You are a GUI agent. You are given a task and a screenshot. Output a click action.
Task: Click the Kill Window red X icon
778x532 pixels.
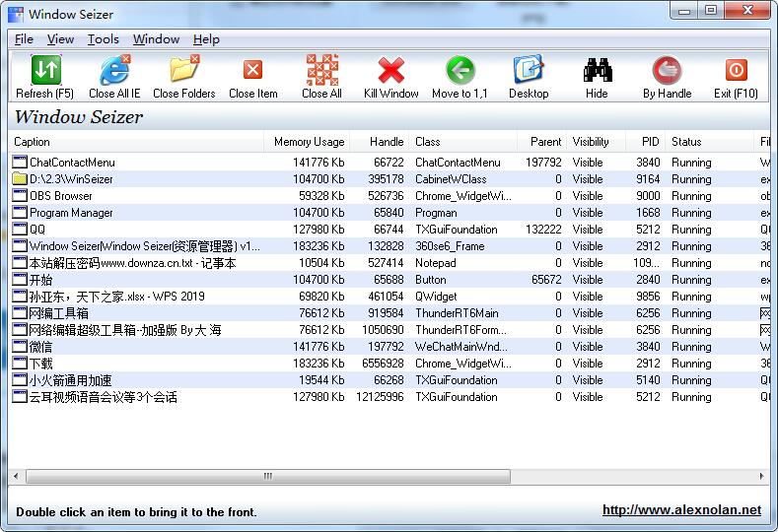tap(391, 70)
